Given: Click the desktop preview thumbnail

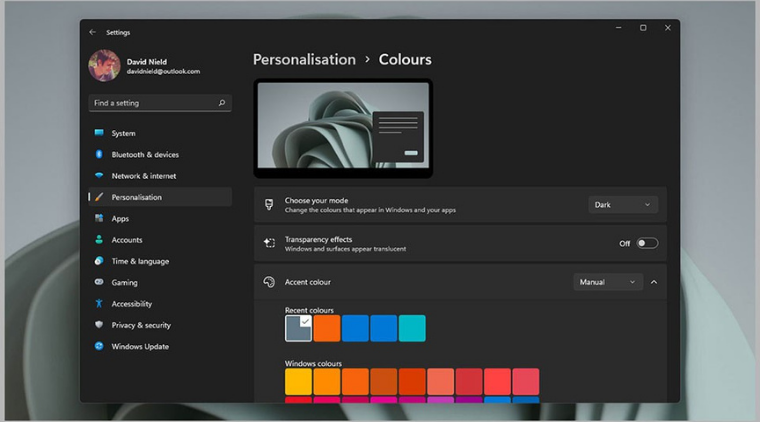Looking at the screenshot, I should click(x=343, y=128).
